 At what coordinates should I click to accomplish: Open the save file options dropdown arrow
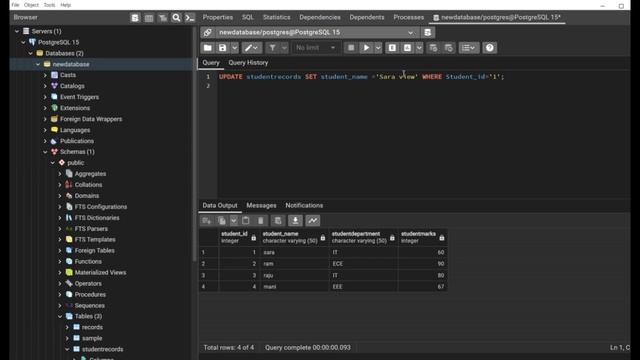[x=234, y=48]
